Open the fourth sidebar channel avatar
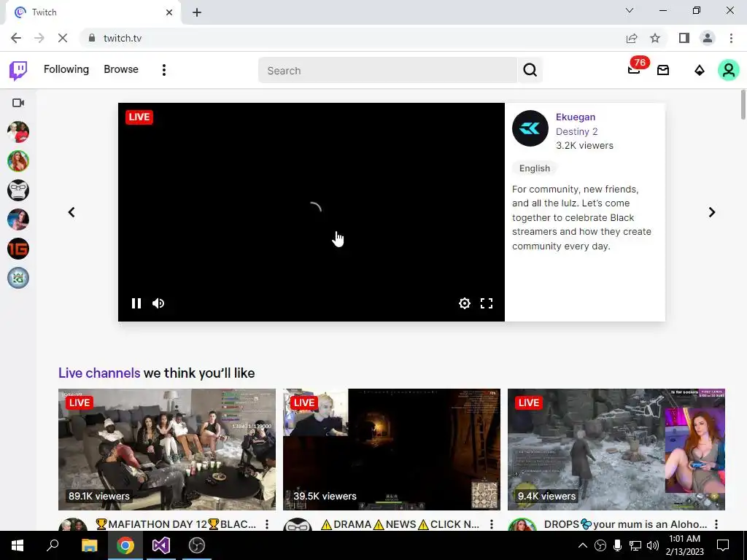 point(18,219)
